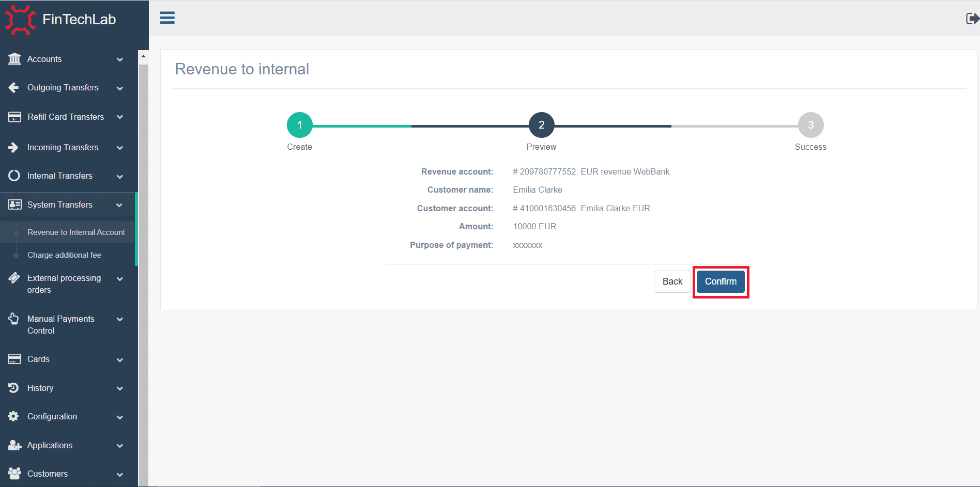Click the External processing orders ticket icon

click(x=14, y=278)
